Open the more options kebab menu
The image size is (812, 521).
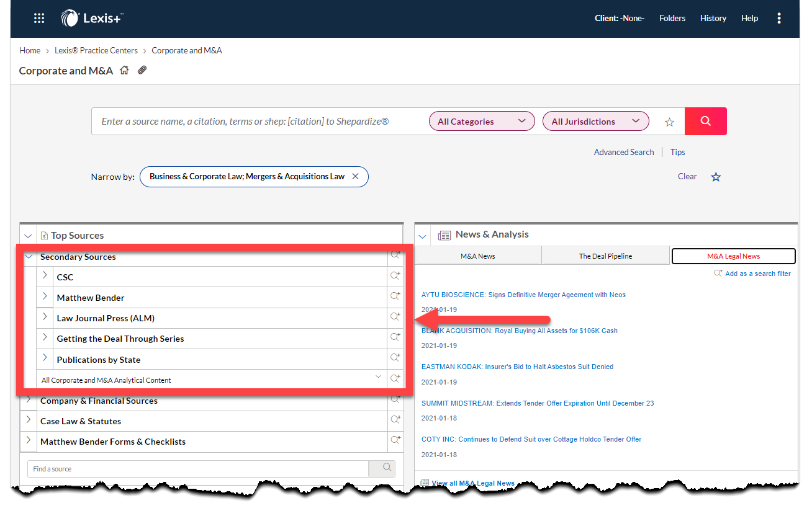click(779, 19)
